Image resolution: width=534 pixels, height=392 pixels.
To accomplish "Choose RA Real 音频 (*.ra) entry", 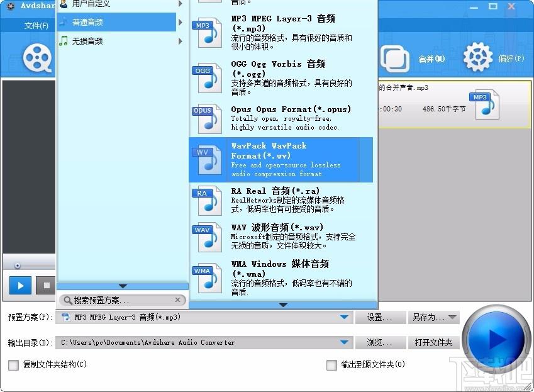I will [x=281, y=200].
